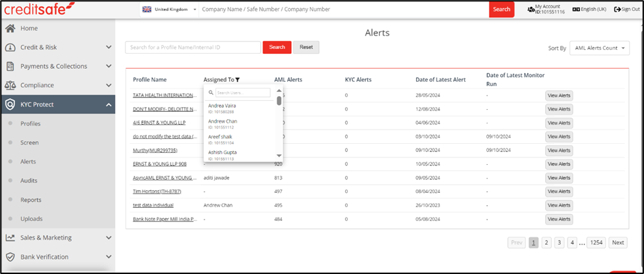644x274 pixels.
Task: Click the Search Users field in filter popup
Action: (x=243, y=93)
